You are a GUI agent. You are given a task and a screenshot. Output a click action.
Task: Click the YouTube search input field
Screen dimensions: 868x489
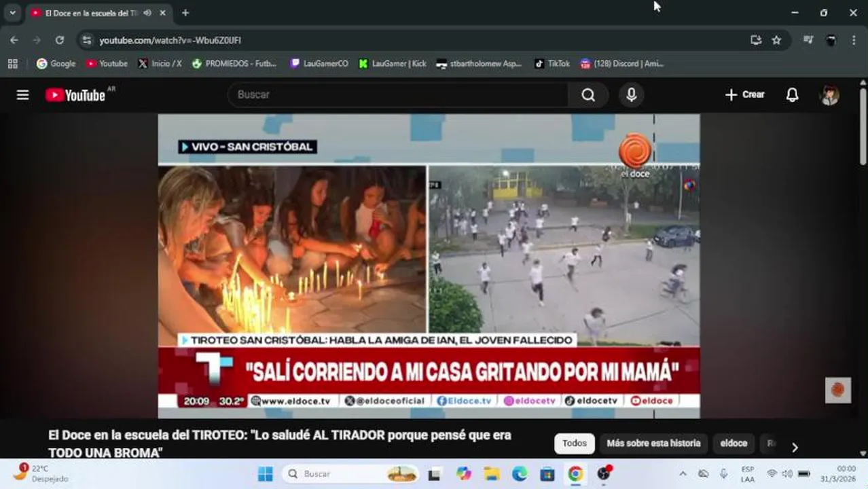(x=397, y=95)
